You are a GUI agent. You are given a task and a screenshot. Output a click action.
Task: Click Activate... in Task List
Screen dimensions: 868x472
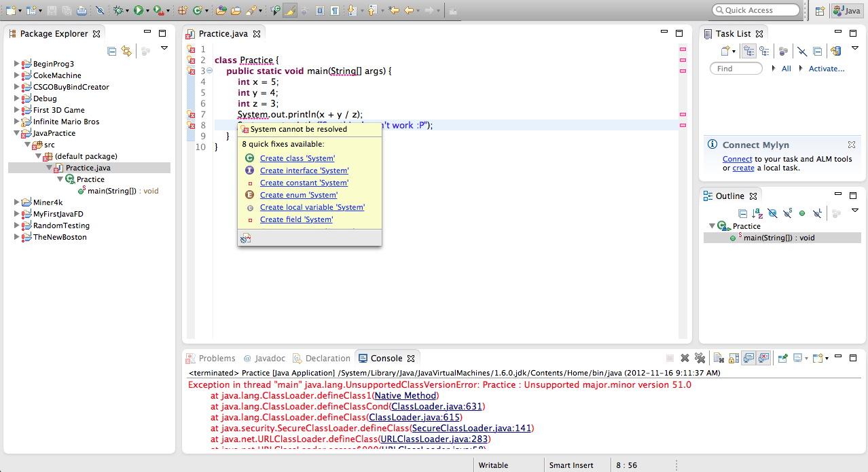pyautogui.click(x=827, y=69)
